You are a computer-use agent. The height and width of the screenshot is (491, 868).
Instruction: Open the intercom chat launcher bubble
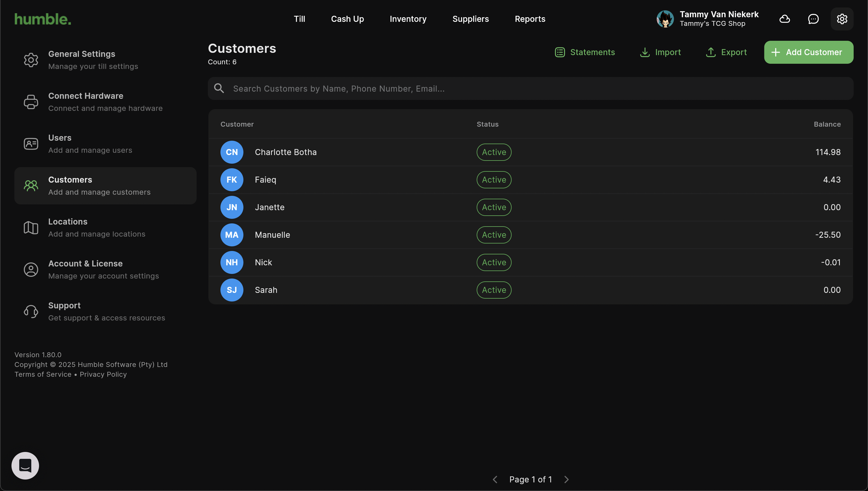25,465
